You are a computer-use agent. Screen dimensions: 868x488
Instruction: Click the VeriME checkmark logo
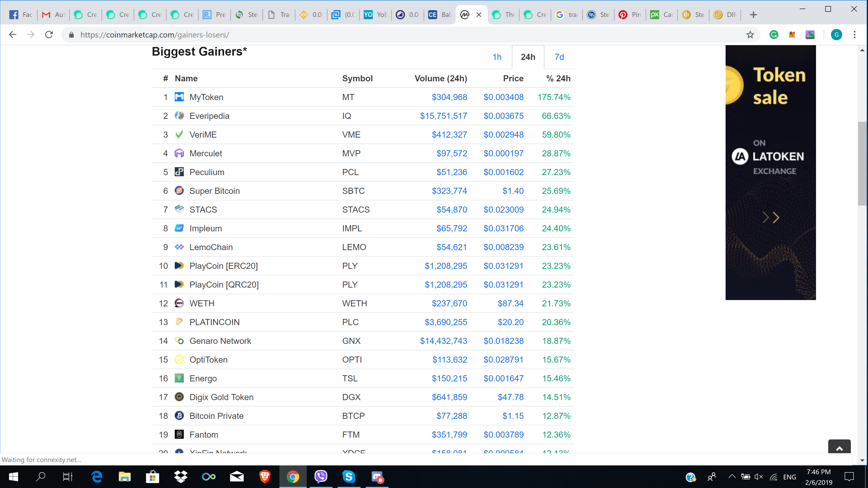point(179,134)
